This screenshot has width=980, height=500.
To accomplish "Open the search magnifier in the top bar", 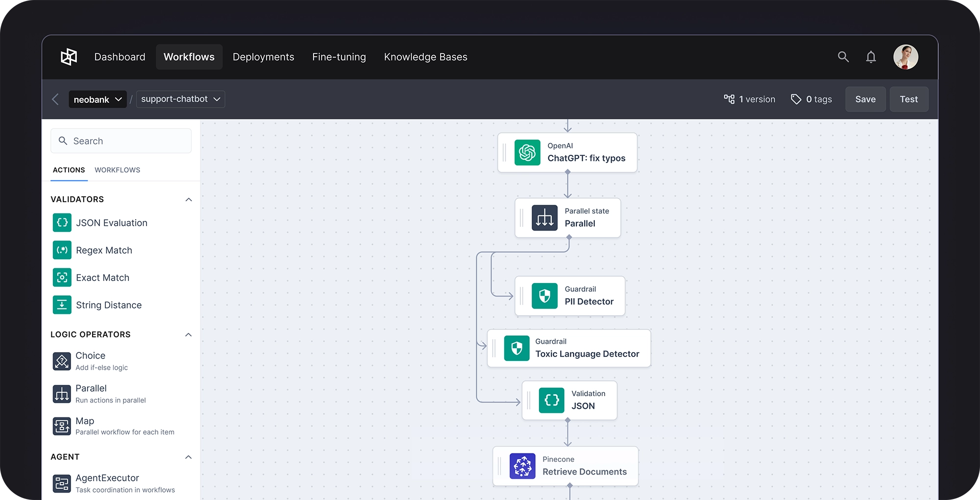I will tap(843, 56).
